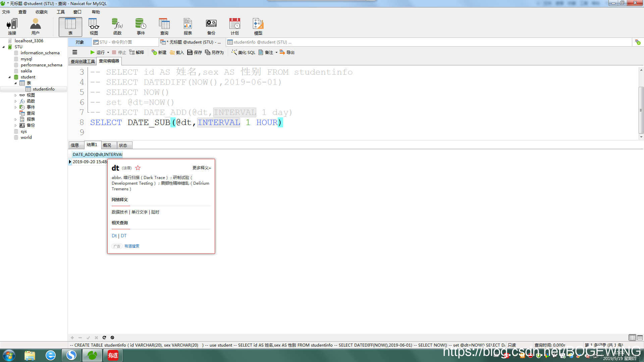Click the 用户 user icon
Viewport: 644px width, 362px height.
click(35, 26)
